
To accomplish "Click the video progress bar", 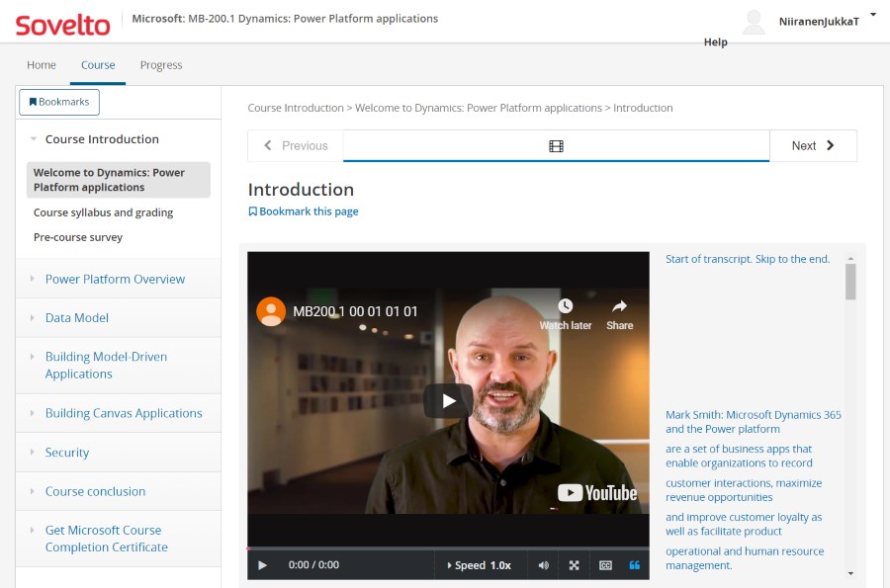I will [448, 548].
